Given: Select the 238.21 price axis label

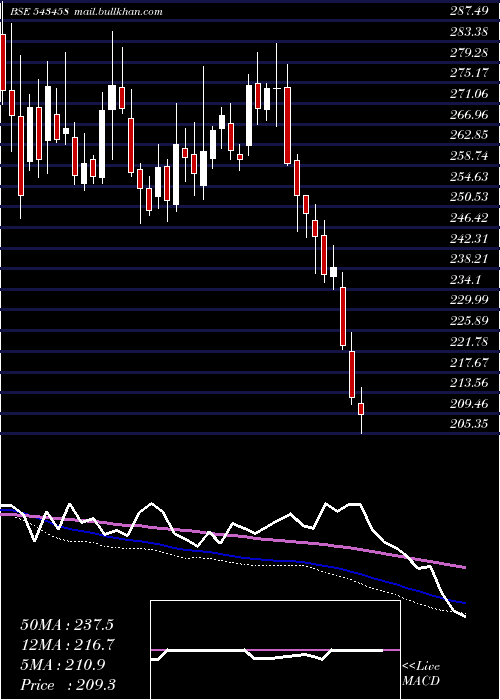Looking at the screenshot, I should pyautogui.click(x=469, y=259).
